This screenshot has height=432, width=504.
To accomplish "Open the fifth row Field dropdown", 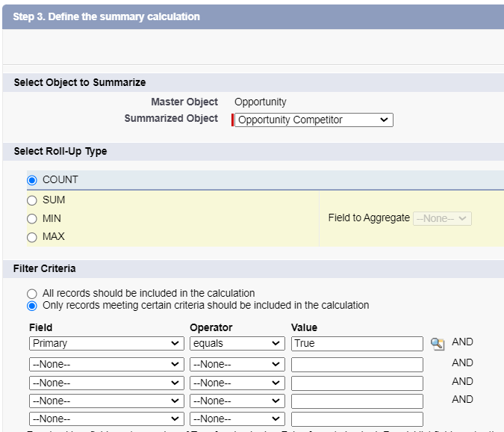I will coord(106,419).
